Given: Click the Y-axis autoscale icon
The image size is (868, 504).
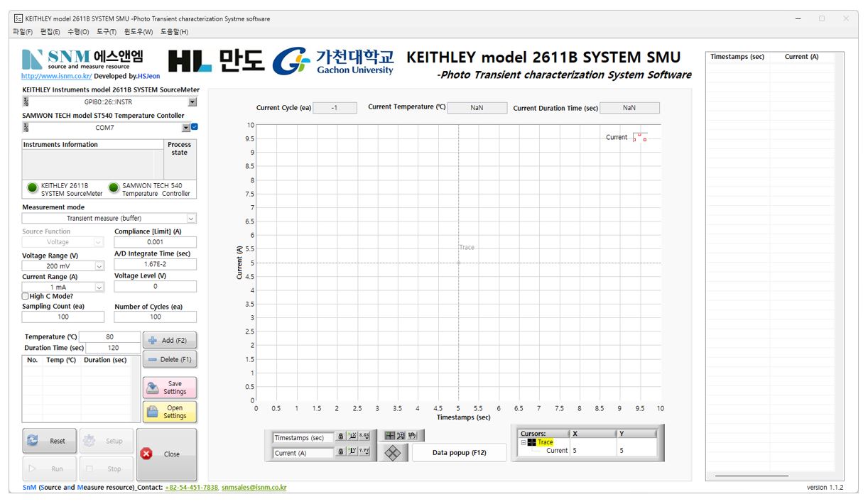Looking at the screenshot, I should (352, 452).
